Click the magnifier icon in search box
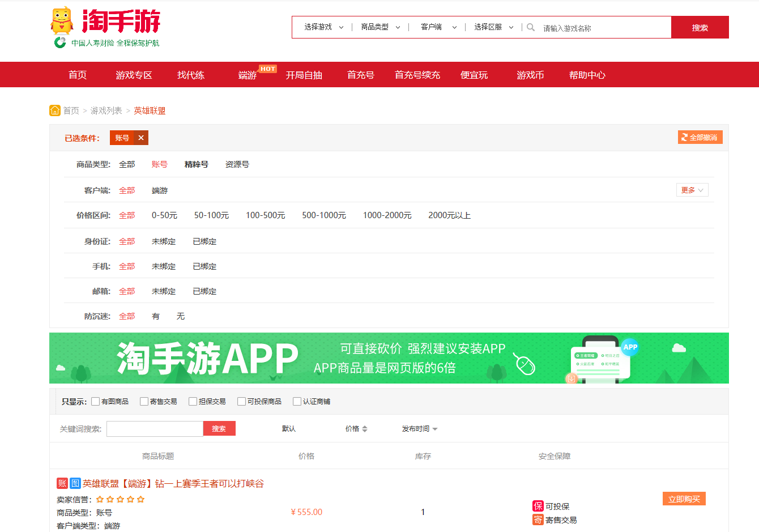This screenshot has width=759, height=532. [x=531, y=27]
